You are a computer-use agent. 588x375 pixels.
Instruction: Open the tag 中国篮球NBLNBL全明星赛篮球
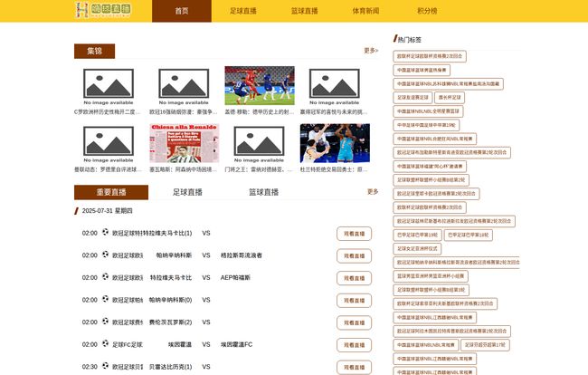coord(428,111)
